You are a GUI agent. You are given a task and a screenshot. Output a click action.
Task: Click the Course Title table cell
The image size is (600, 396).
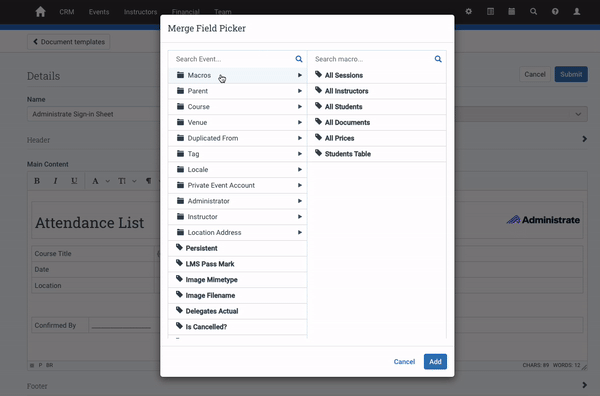(x=94, y=254)
